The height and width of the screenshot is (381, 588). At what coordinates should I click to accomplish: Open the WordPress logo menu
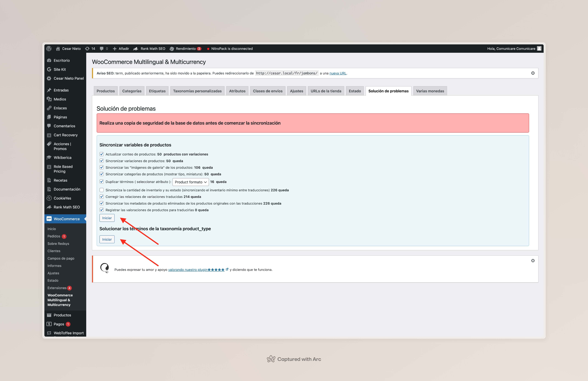coord(49,48)
